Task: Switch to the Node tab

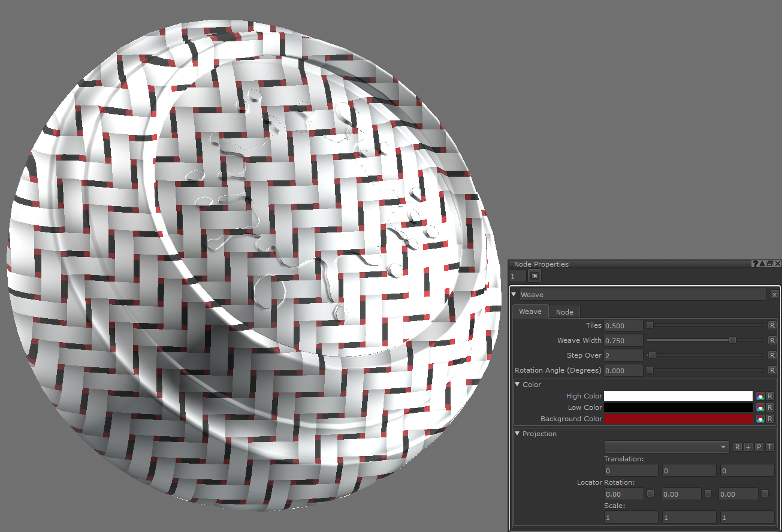Action: coord(564,312)
